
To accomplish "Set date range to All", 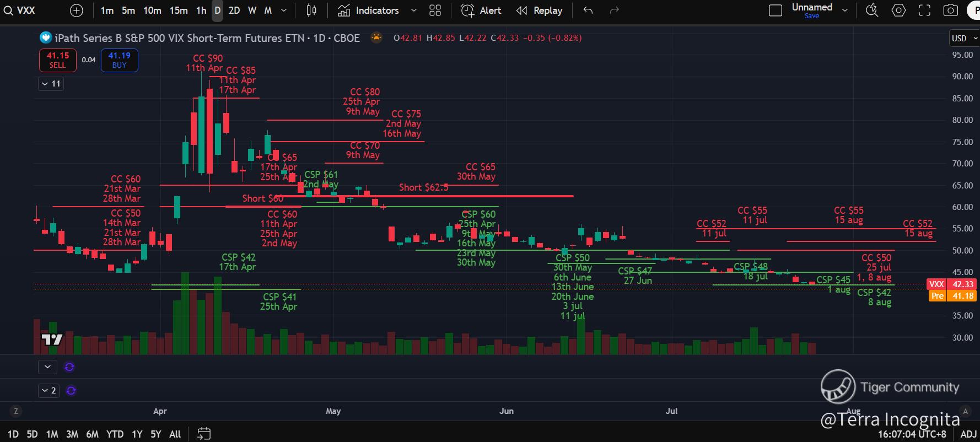I will click(x=175, y=434).
